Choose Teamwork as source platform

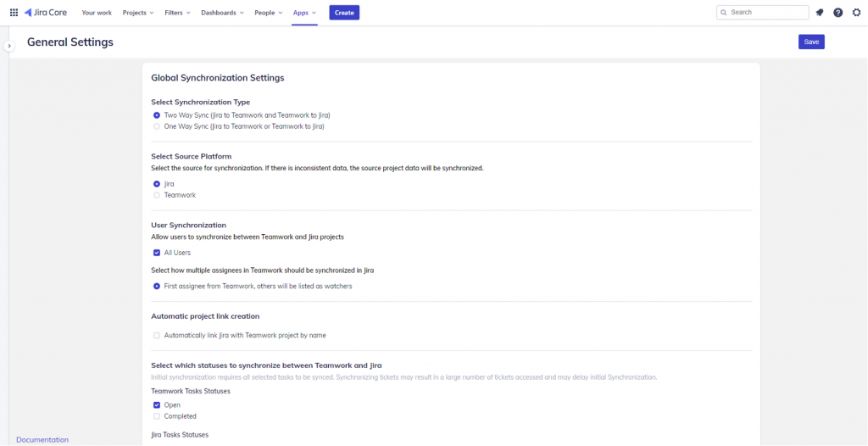157,195
